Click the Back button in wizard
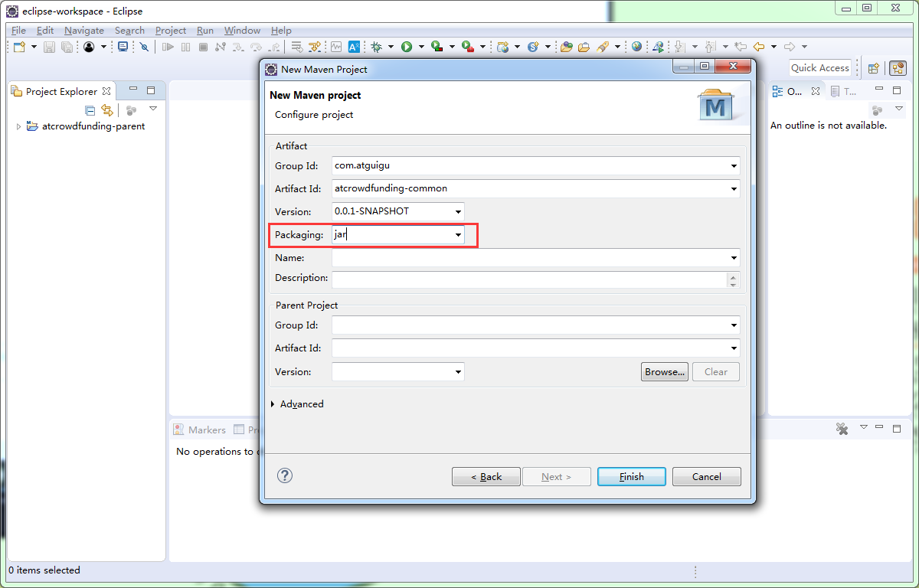Screen dimensions: 919x588 [x=486, y=476]
